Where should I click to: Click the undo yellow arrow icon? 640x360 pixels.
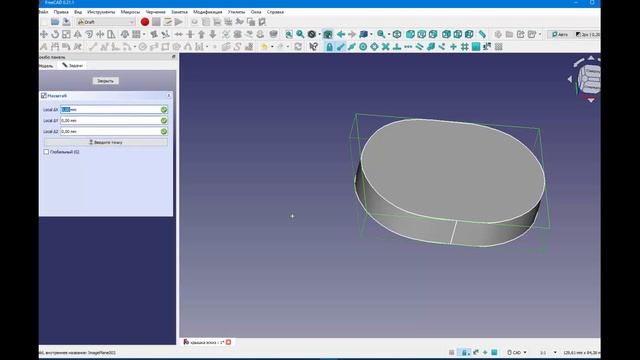pyautogui.click(x=264, y=47)
